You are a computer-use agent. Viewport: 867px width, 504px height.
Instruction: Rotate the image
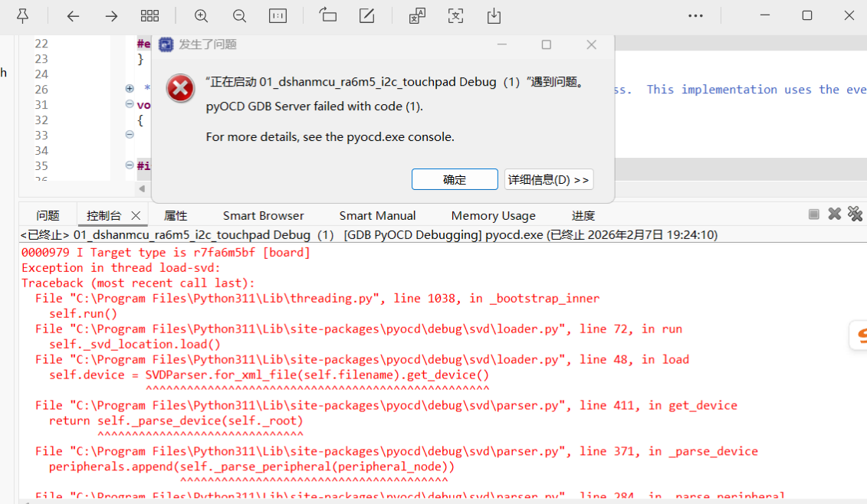(x=328, y=16)
